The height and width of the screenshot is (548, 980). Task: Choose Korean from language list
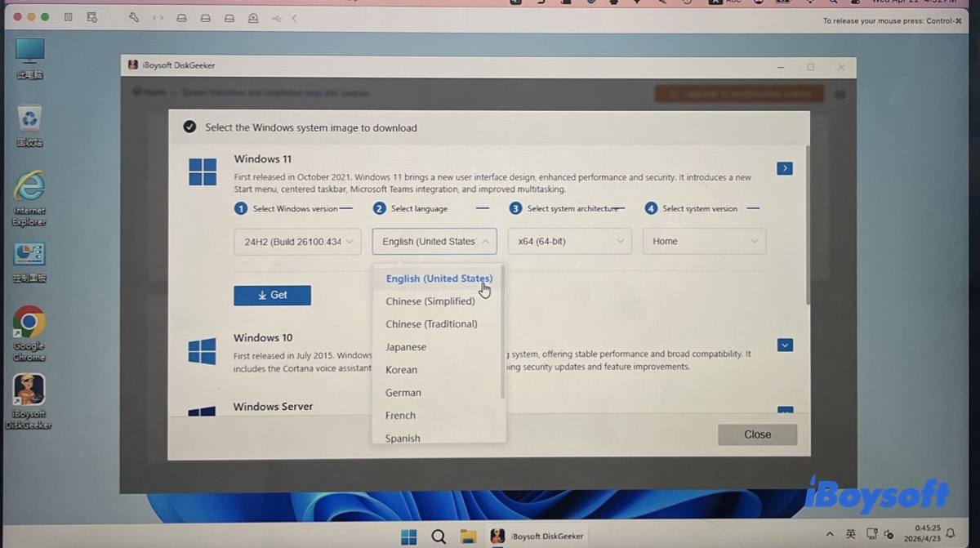point(402,370)
